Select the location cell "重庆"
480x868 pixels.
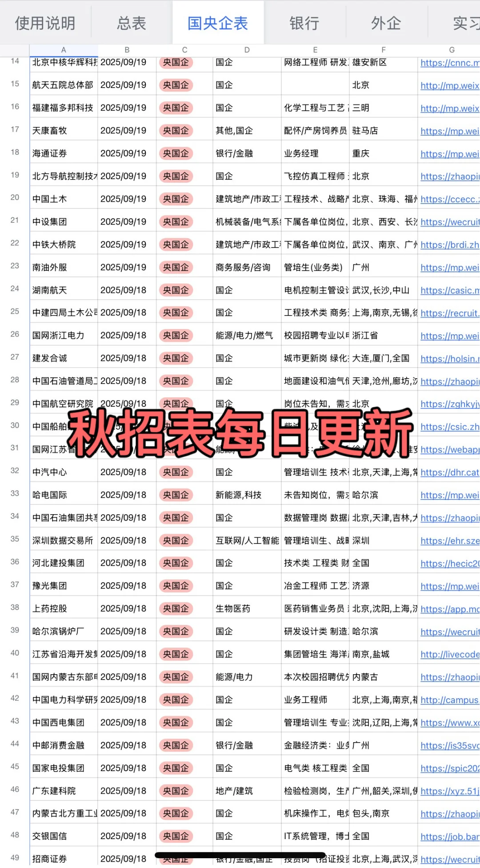click(x=384, y=153)
